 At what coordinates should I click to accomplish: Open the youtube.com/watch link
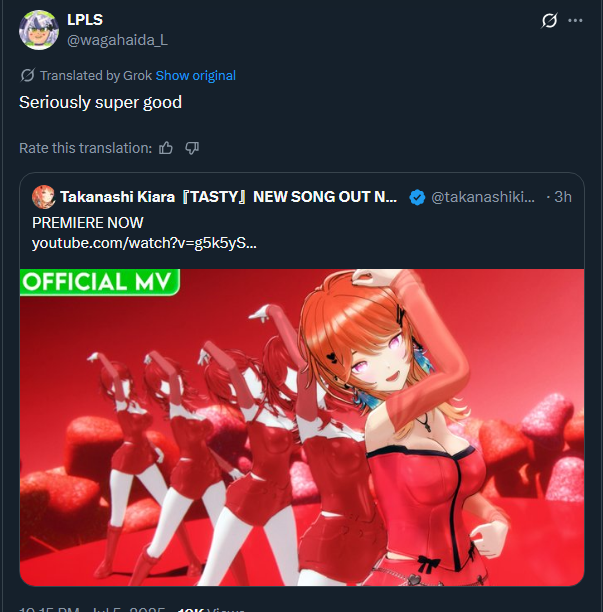click(144, 244)
